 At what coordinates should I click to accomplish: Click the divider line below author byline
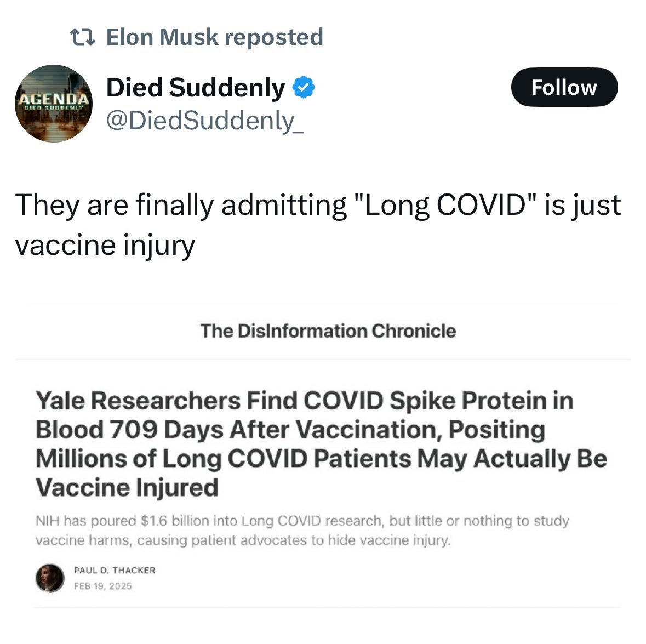pyautogui.click(x=327, y=607)
